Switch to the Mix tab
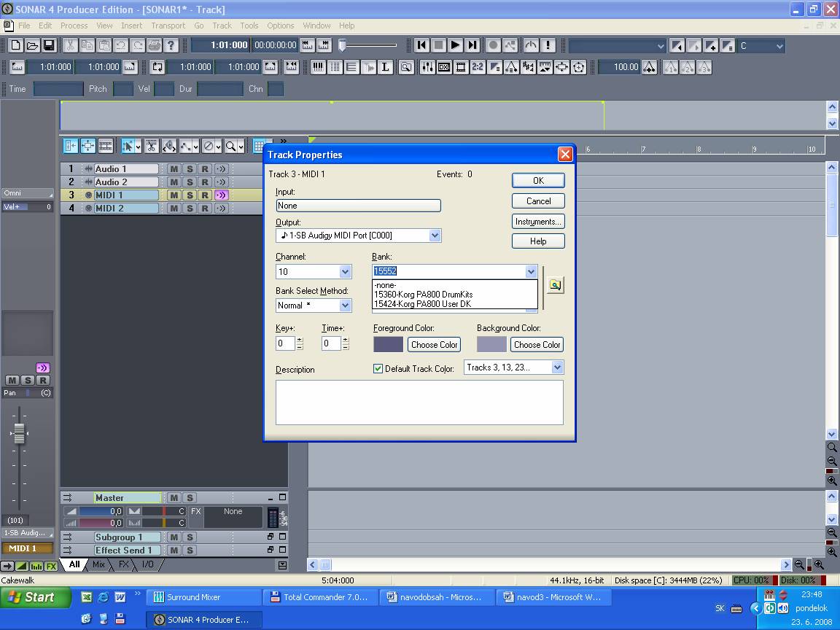This screenshot has height=630, width=840. tap(98, 564)
